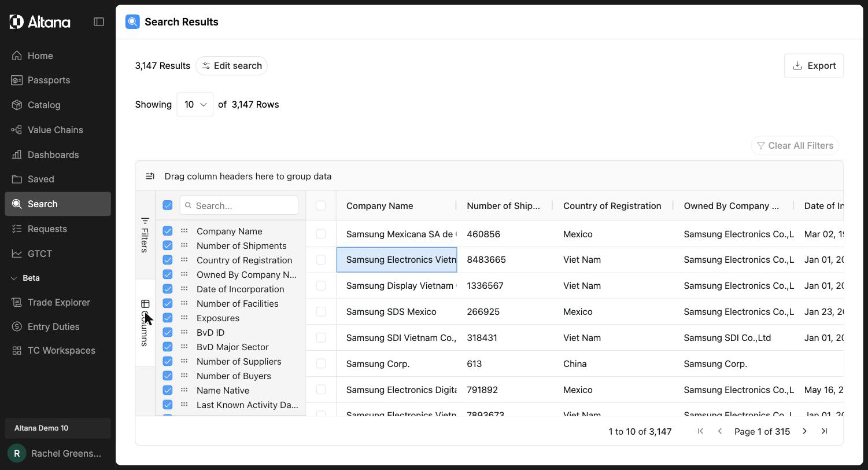868x470 pixels.
Task: Click the Trade Explorer icon
Action: pyautogui.click(x=17, y=302)
